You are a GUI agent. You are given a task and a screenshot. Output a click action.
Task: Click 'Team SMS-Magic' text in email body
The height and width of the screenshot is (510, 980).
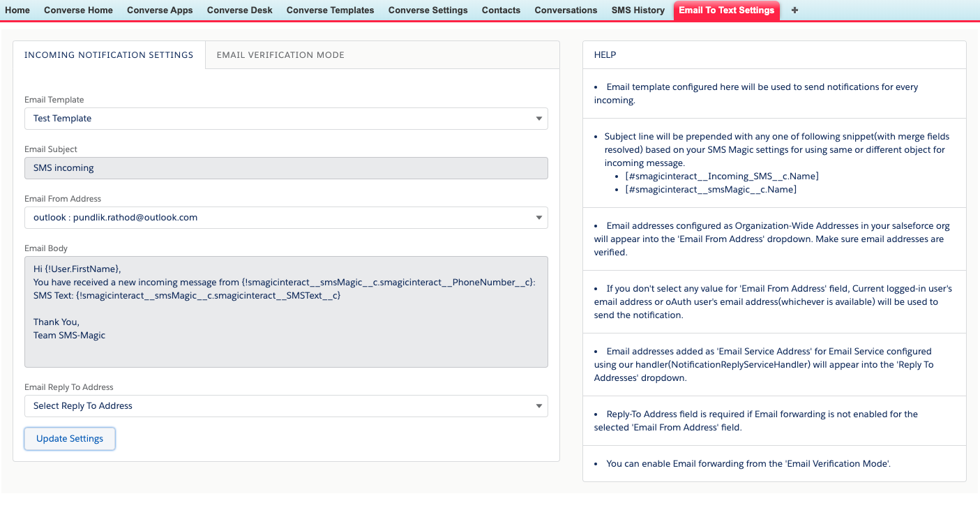(69, 336)
